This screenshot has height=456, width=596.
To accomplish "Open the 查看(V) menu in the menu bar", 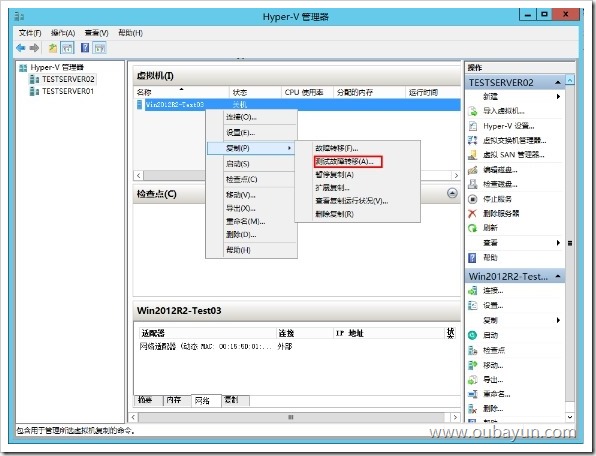I will click(x=96, y=33).
